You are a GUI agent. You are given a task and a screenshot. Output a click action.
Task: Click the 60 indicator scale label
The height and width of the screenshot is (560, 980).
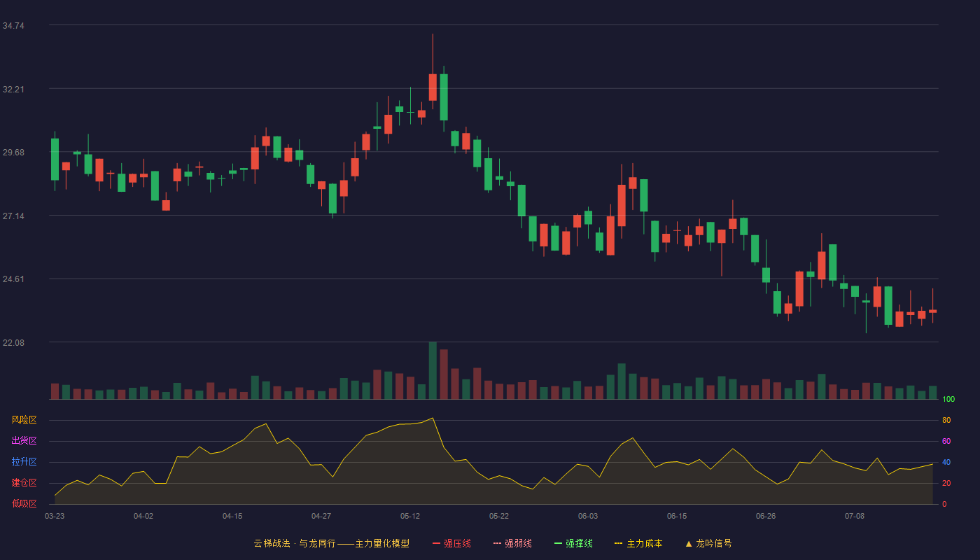[946, 442]
